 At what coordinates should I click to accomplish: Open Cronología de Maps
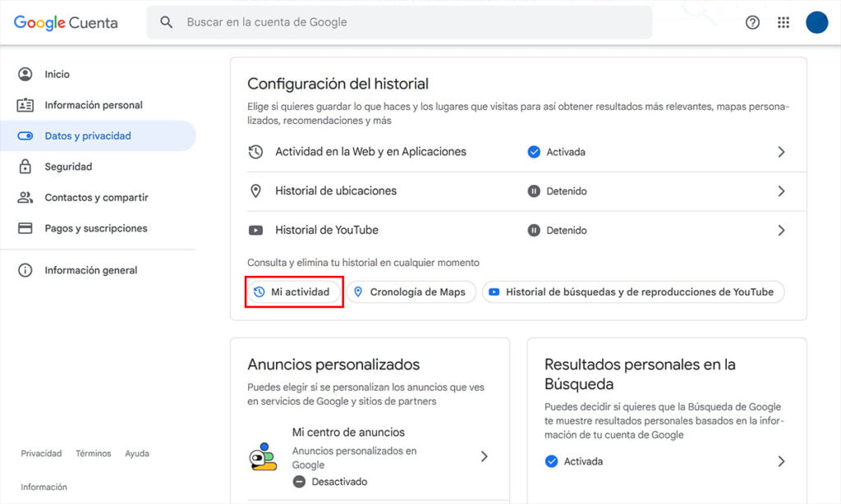tap(411, 291)
